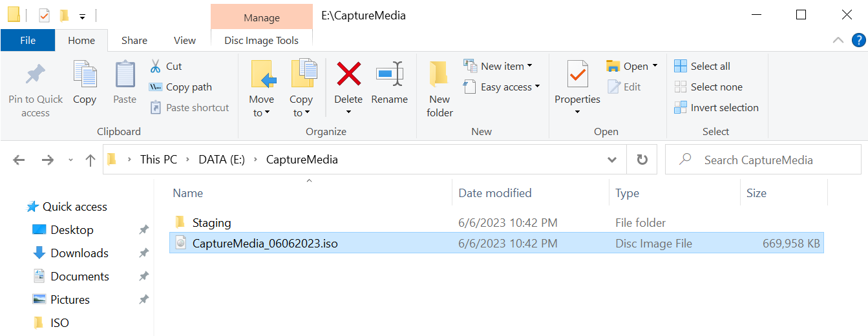The image size is (868, 336).
Task: Go back to previous folder
Action: pyautogui.click(x=19, y=160)
